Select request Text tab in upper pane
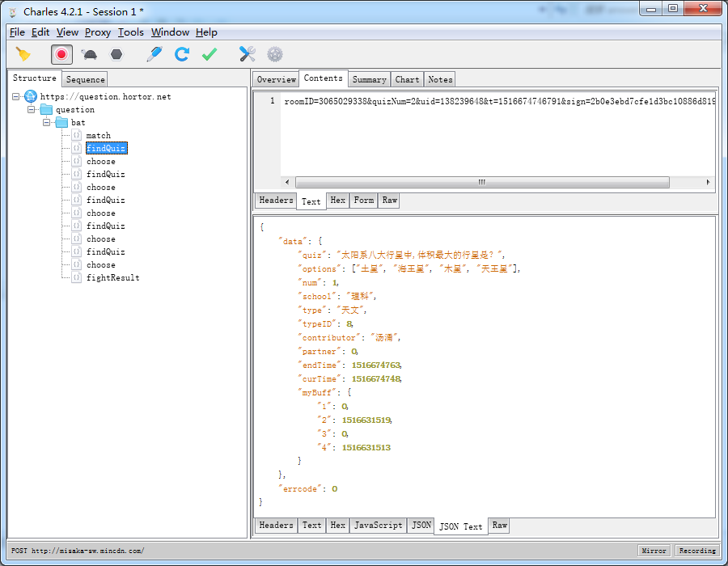Screen dimensions: 728x566 pyautogui.click(x=311, y=201)
